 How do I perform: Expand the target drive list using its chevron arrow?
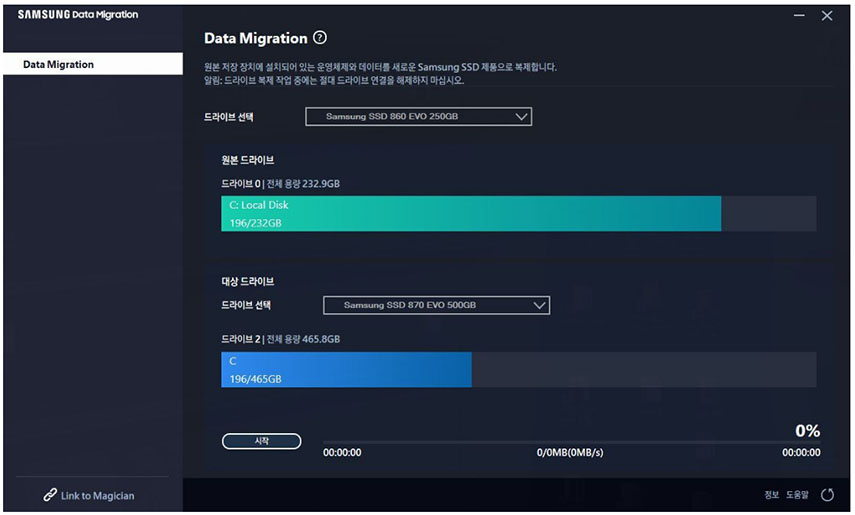(539, 305)
